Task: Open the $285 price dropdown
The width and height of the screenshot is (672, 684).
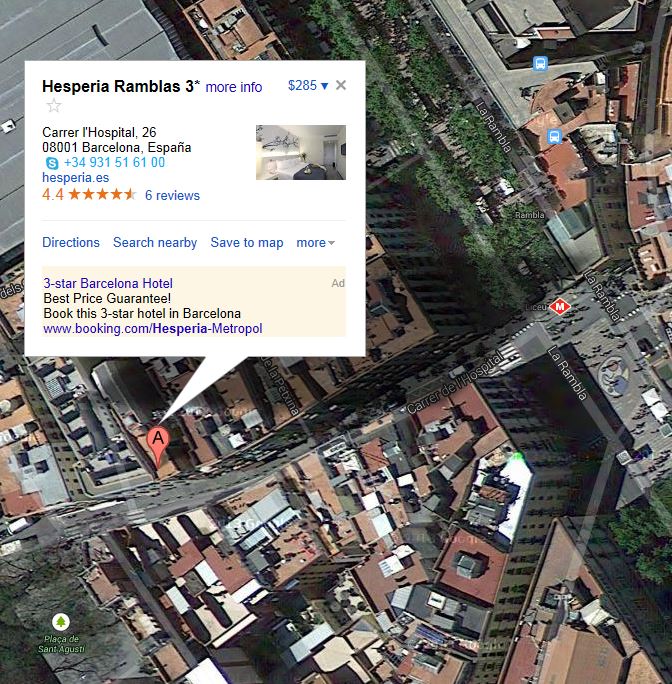Action: [x=308, y=86]
